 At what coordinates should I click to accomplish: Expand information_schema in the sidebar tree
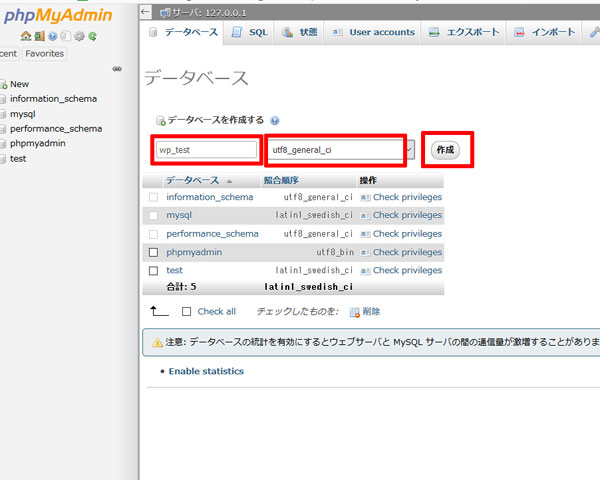coord(3,99)
